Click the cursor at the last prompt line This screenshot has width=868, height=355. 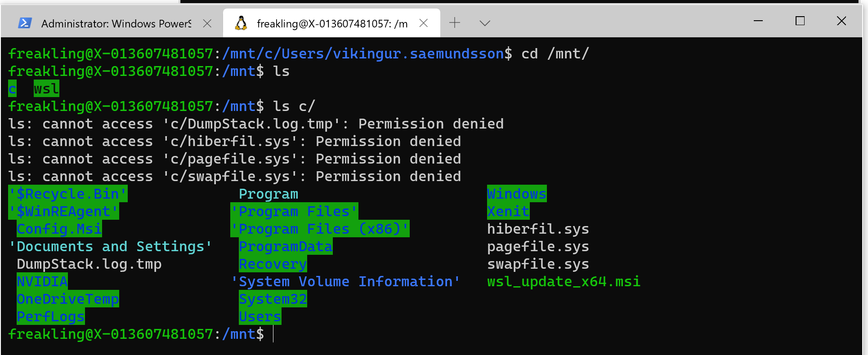tap(273, 334)
